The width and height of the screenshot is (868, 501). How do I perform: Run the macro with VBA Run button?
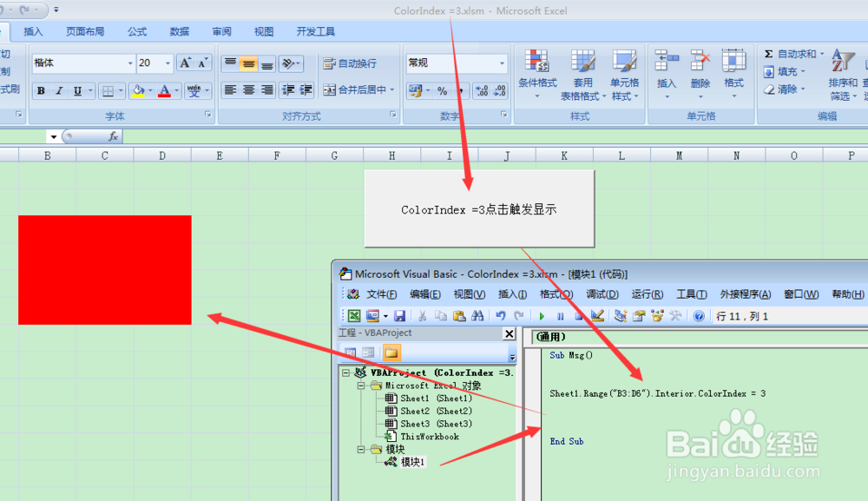click(x=542, y=315)
